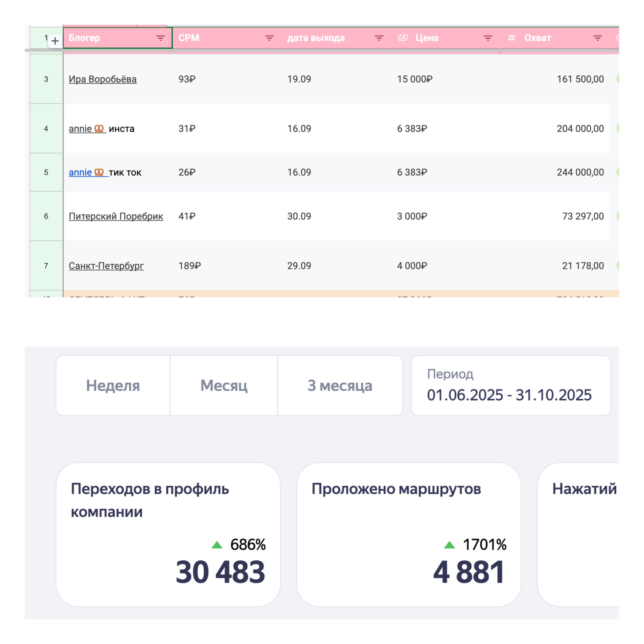Switch to Неделя period tab
The height and width of the screenshot is (644, 644).
coord(113,385)
